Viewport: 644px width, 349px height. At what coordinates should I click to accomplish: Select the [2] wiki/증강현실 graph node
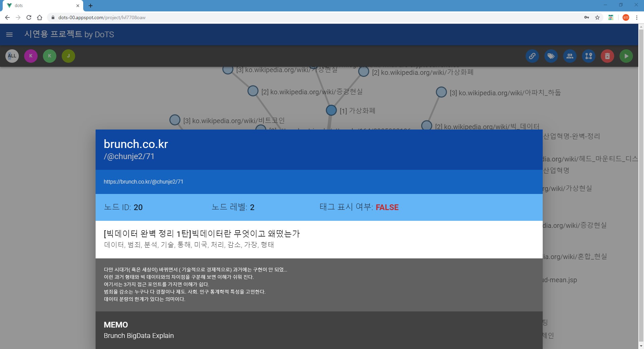tap(253, 91)
